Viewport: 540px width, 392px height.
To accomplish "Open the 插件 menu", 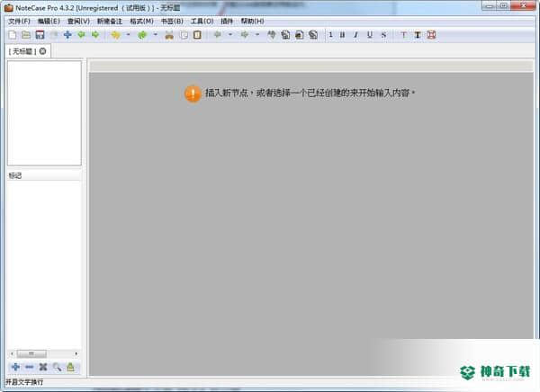I will coord(227,22).
